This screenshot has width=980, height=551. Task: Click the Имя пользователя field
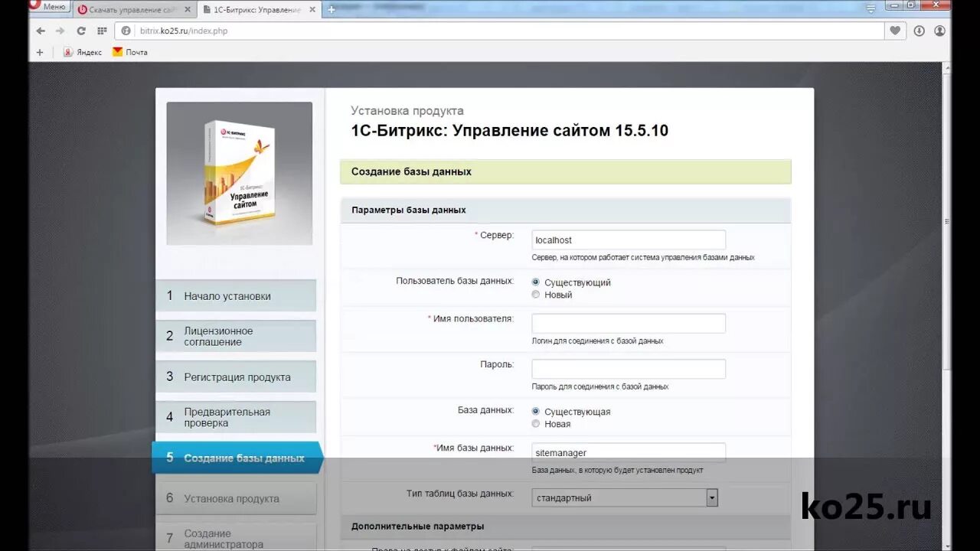[x=629, y=324]
